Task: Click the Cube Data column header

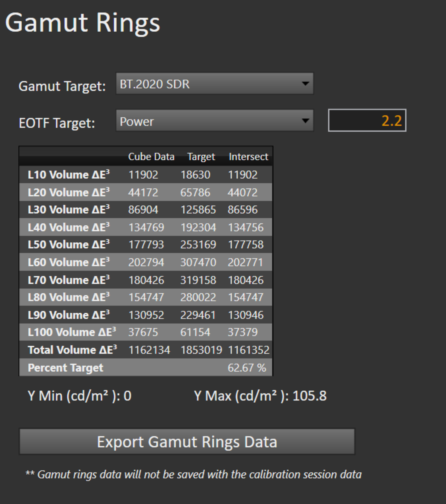Action: [x=151, y=157]
